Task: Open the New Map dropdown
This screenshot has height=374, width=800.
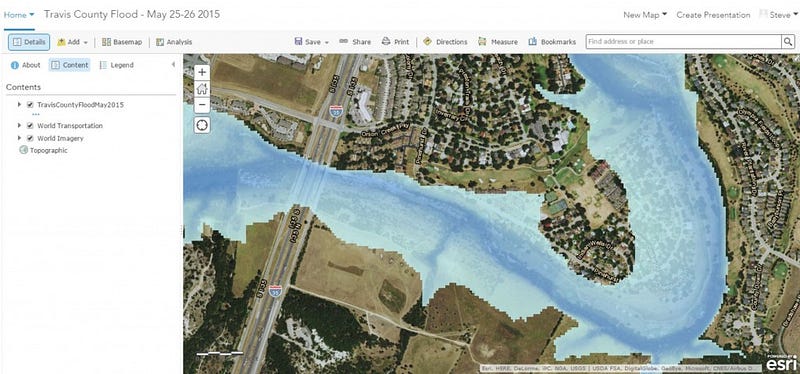Action: pyautogui.click(x=645, y=15)
